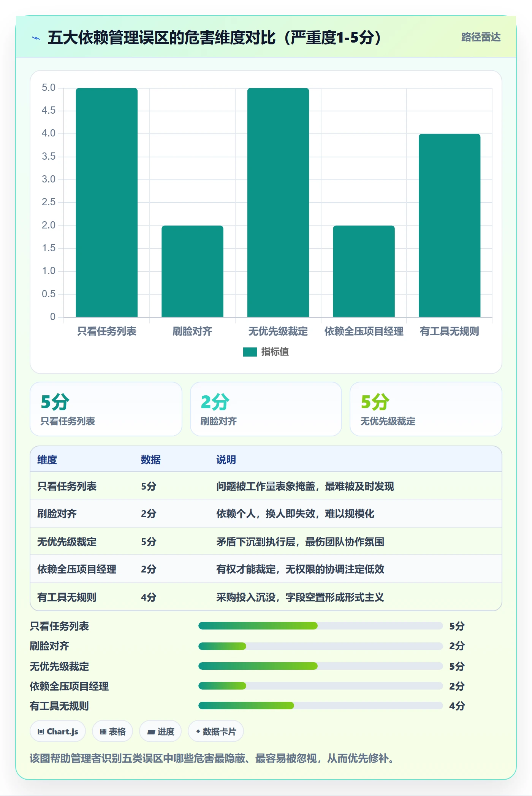Click the 有工具无规则 chart bar
Viewport: 532px width, 796px height.
[450, 225]
